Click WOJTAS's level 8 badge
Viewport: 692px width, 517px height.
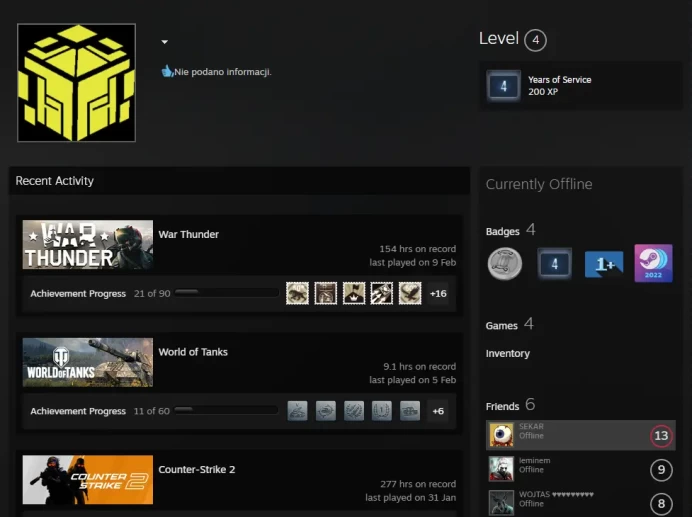(661, 504)
